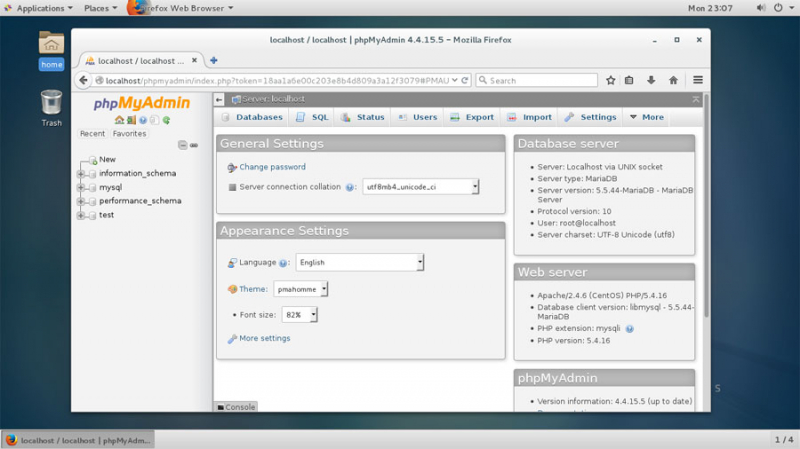
Task: Switch to the Databases tab
Action: 251,117
